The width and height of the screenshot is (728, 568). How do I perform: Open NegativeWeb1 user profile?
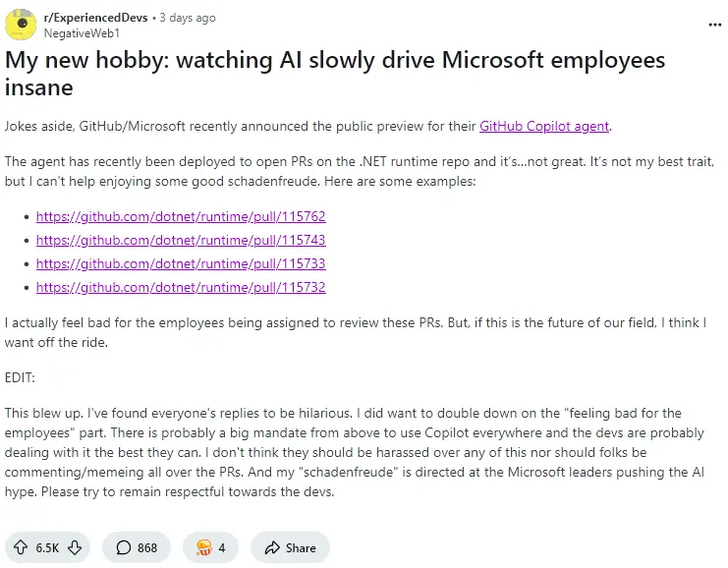point(82,33)
